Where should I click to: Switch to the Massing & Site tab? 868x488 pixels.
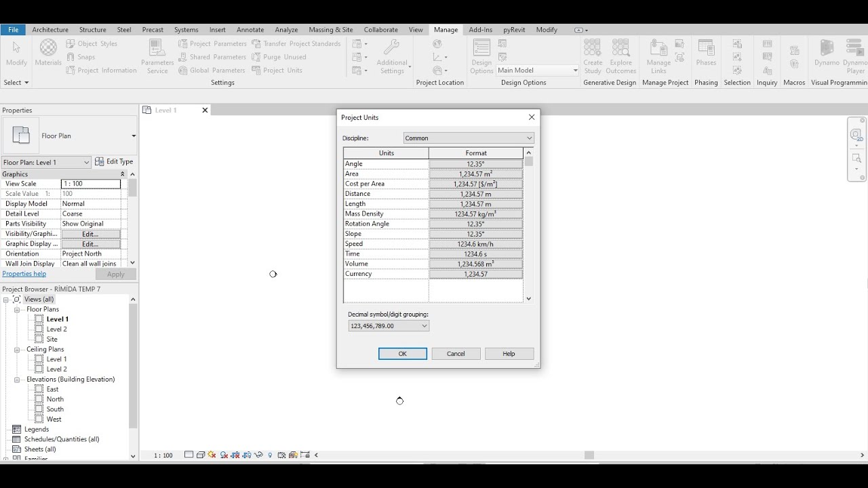[x=331, y=30]
